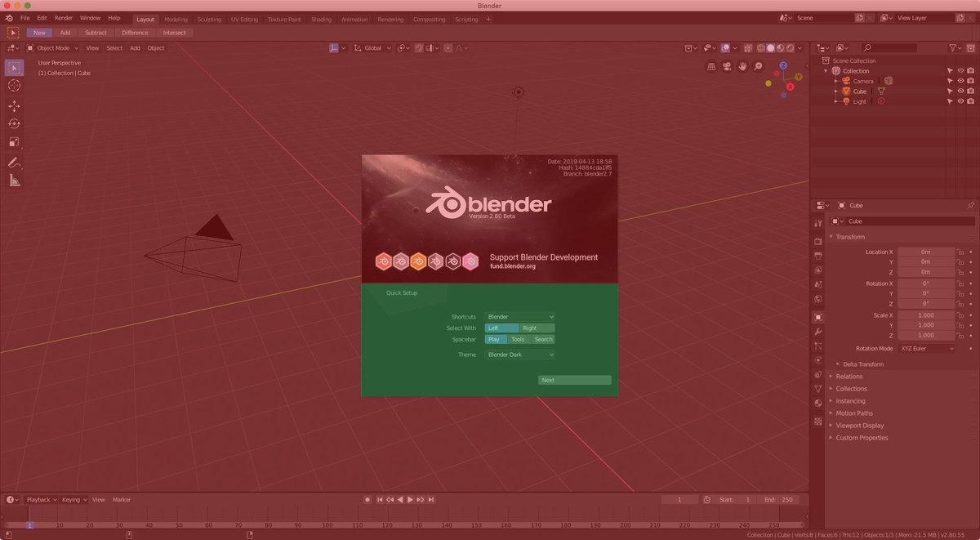Open timeline Keying popover

(x=73, y=499)
